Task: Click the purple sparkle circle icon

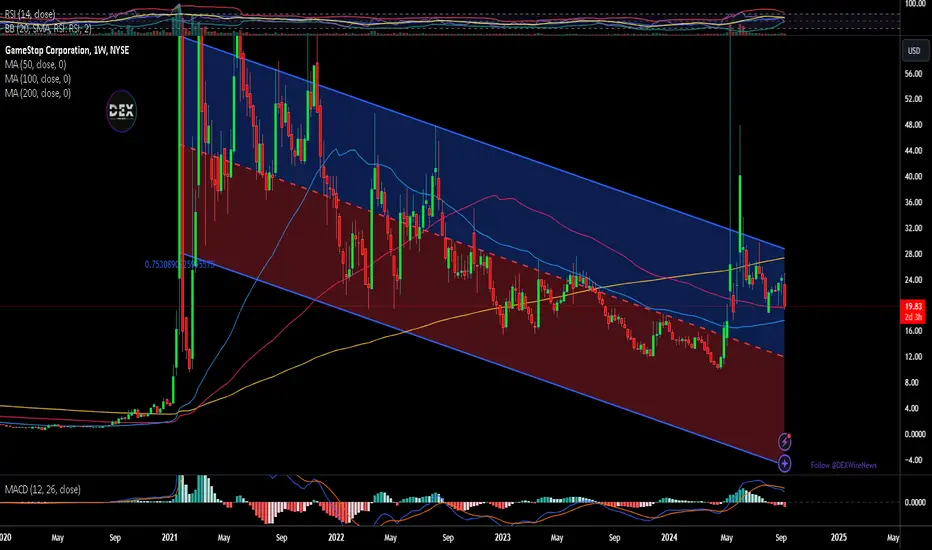Action: 785,463
